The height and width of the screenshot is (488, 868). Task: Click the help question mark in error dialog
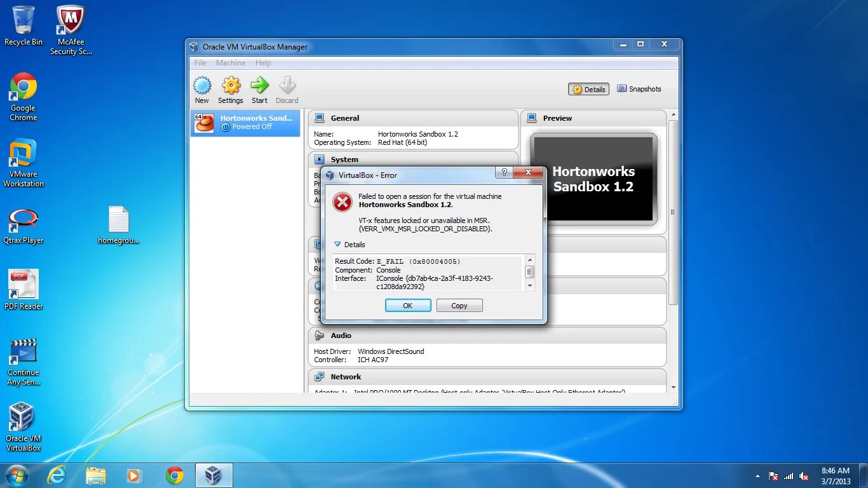[x=504, y=173]
